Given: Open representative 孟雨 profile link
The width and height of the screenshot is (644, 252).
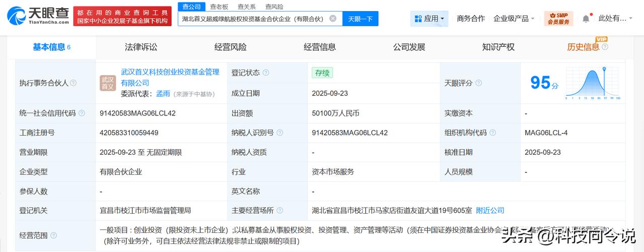Looking at the screenshot, I should (163, 94).
